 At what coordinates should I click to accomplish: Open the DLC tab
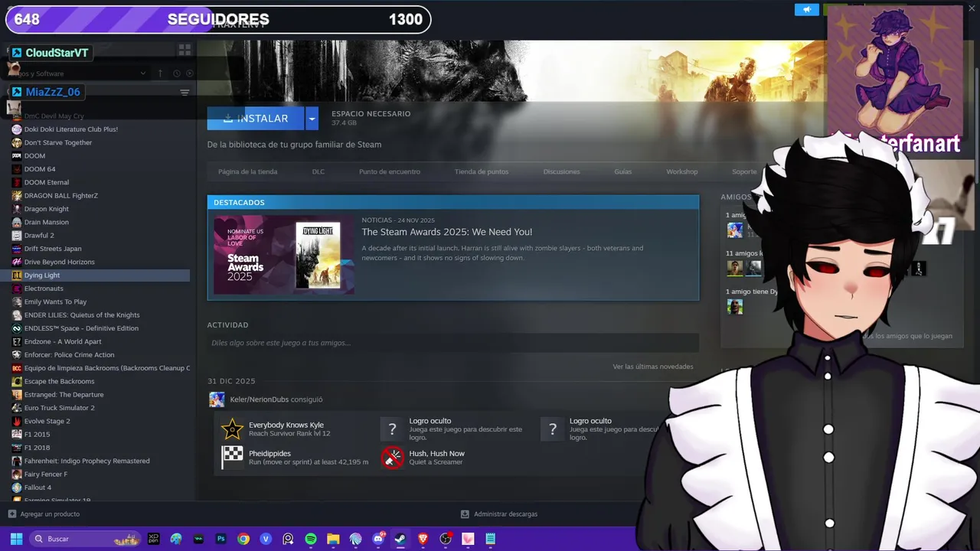318,171
